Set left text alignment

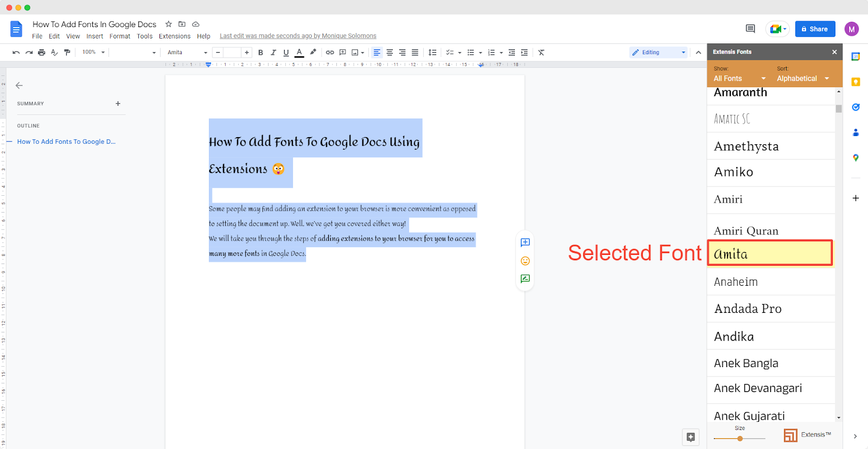[x=377, y=53]
